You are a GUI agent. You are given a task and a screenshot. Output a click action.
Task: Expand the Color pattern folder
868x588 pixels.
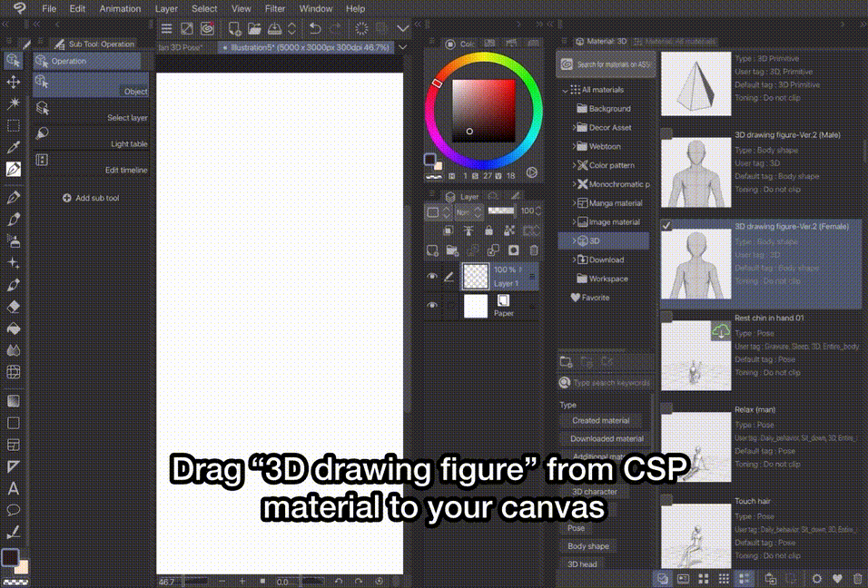(574, 165)
